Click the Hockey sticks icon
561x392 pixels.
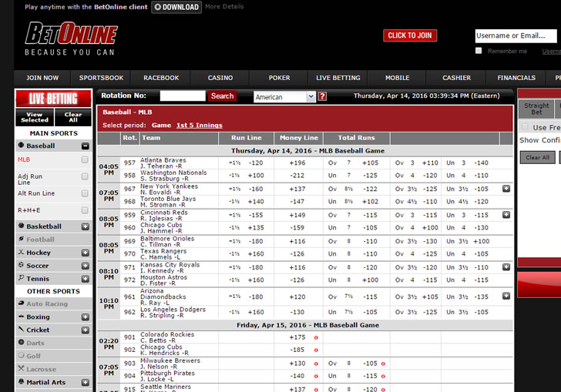[x=21, y=252]
